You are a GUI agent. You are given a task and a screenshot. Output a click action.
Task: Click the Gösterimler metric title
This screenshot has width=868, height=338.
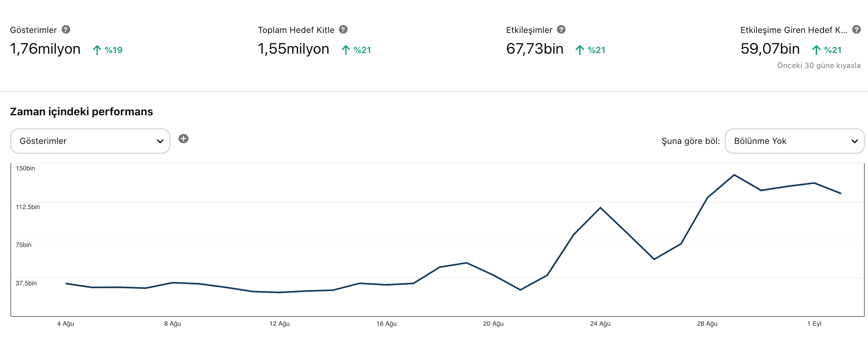tap(33, 30)
